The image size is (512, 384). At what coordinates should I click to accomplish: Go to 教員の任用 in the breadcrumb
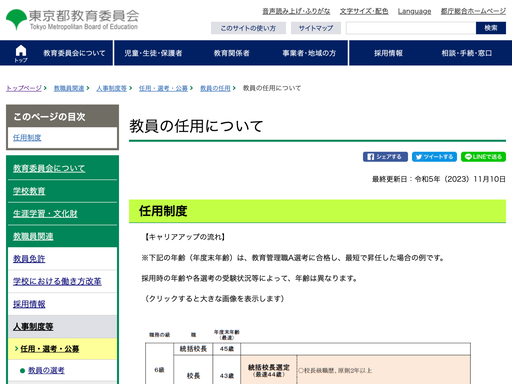[x=215, y=88]
